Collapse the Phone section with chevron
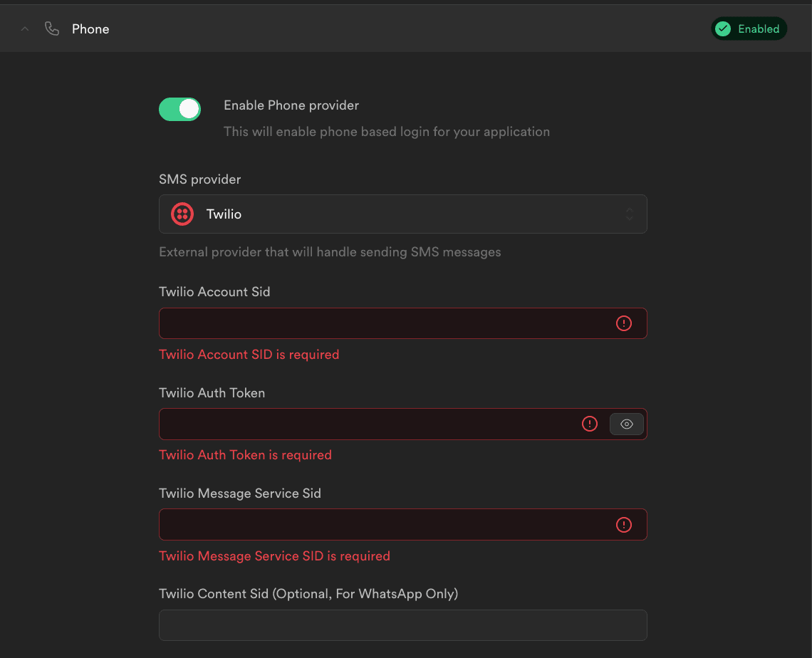812x658 pixels. point(25,29)
